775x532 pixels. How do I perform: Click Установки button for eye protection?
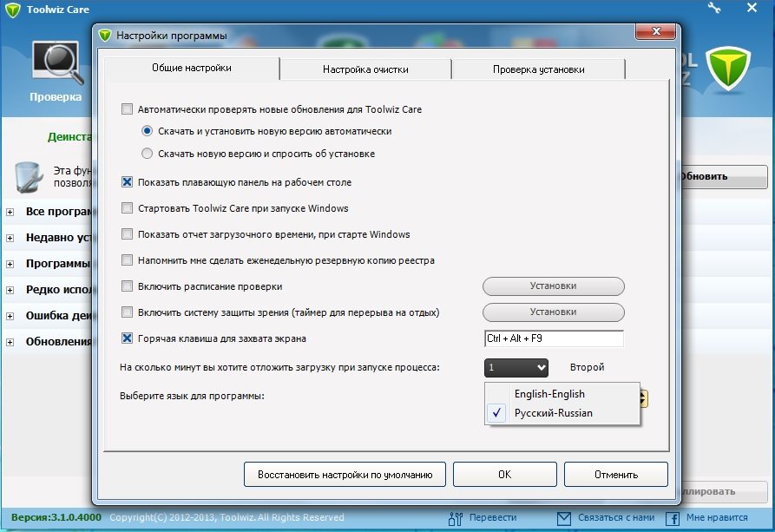tap(554, 312)
